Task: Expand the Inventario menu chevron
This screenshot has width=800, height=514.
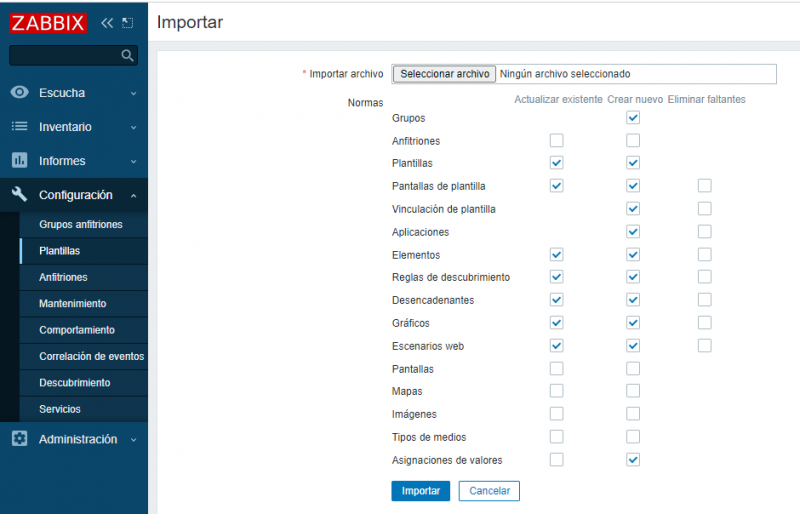Action: click(x=133, y=127)
